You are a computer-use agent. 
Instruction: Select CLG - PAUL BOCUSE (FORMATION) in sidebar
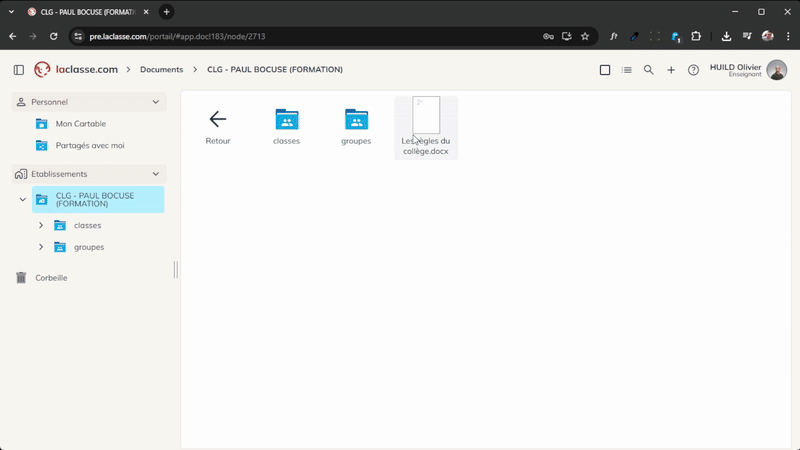98,199
